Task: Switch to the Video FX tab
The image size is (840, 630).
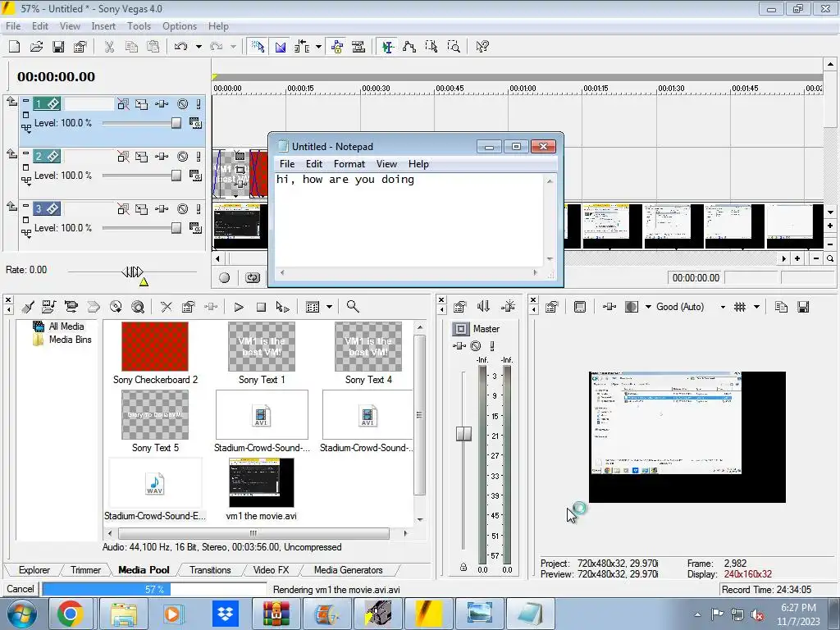Action: pos(271,570)
